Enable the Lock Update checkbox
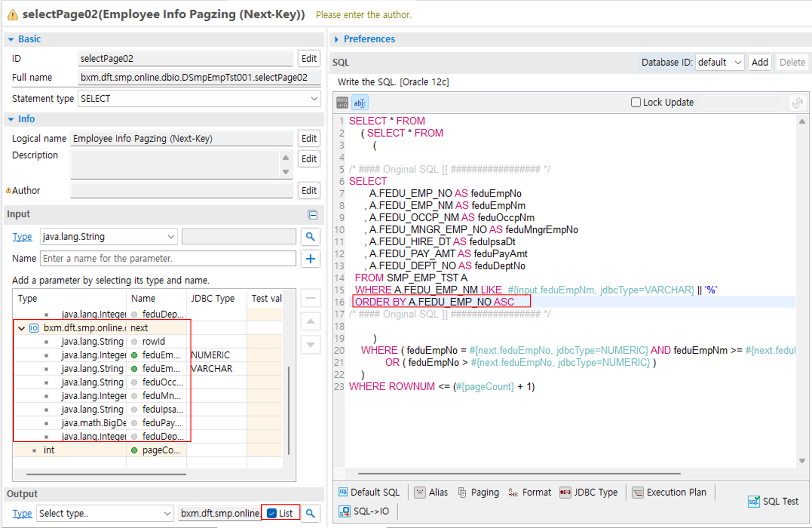The width and height of the screenshot is (812, 528). click(636, 102)
